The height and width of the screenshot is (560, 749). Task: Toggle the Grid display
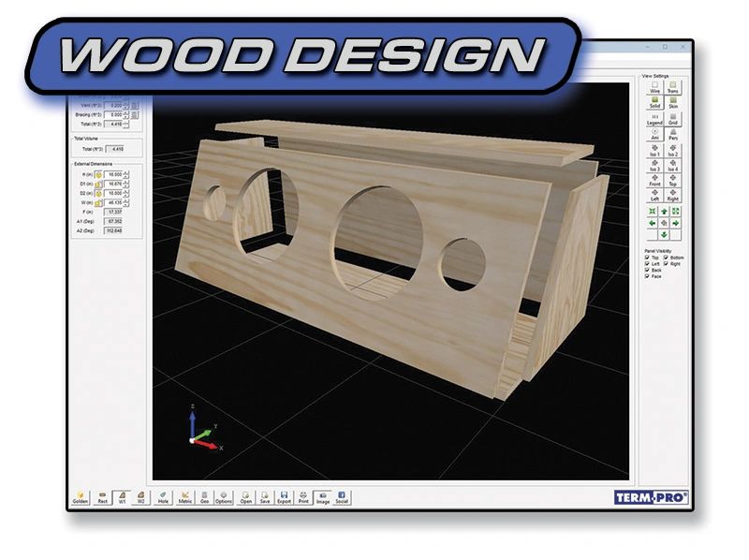coord(672,120)
